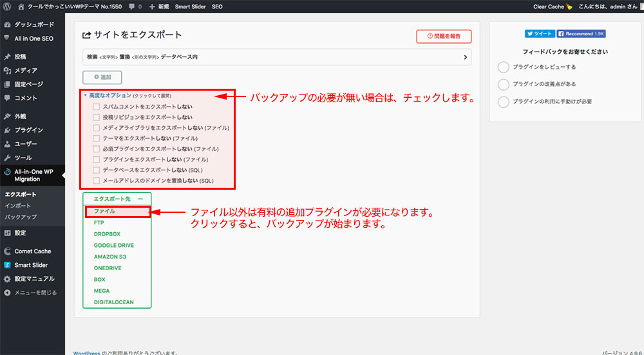Collapse the 高度なオプション section
This screenshot has width=644, height=355.
click(110, 96)
